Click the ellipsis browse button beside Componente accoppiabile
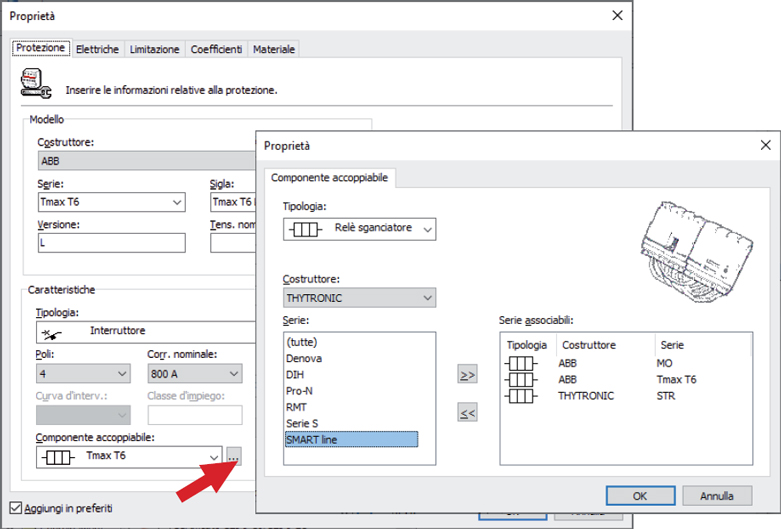 point(234,456)
